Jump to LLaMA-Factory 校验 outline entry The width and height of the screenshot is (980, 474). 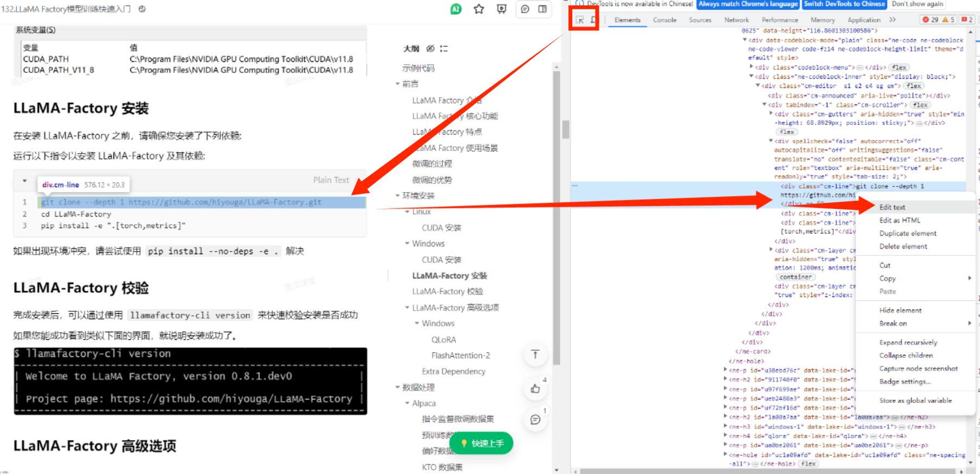(x=447, y=292)
